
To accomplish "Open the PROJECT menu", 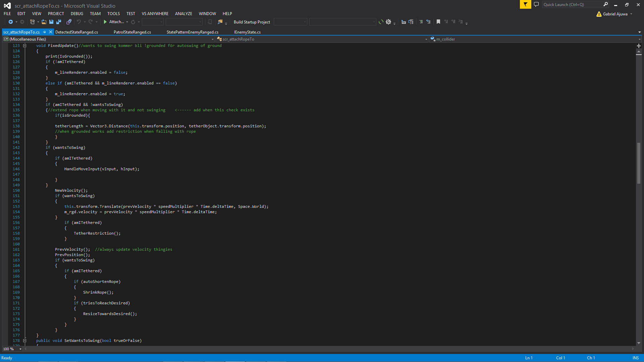I will 56,14.
